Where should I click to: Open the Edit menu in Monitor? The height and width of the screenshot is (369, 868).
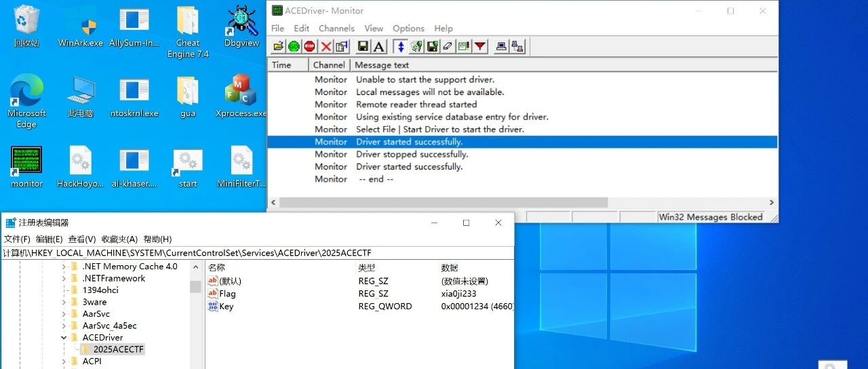click(302, 28)
